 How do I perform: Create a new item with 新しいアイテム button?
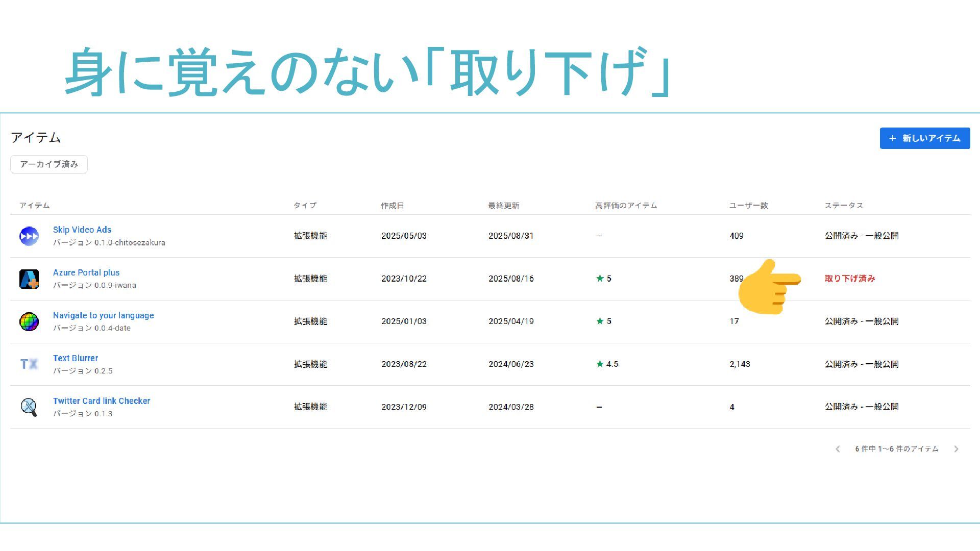tap(924, 138)
